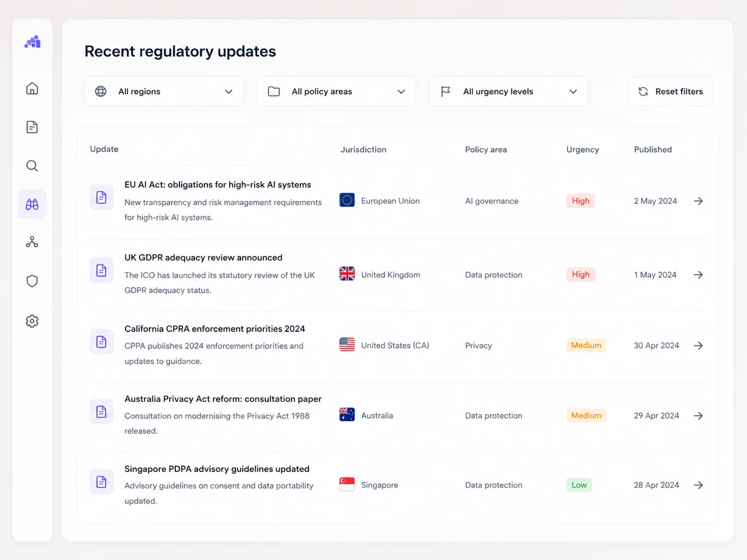
Task: Sort by the Update column header
Action: 104,149
